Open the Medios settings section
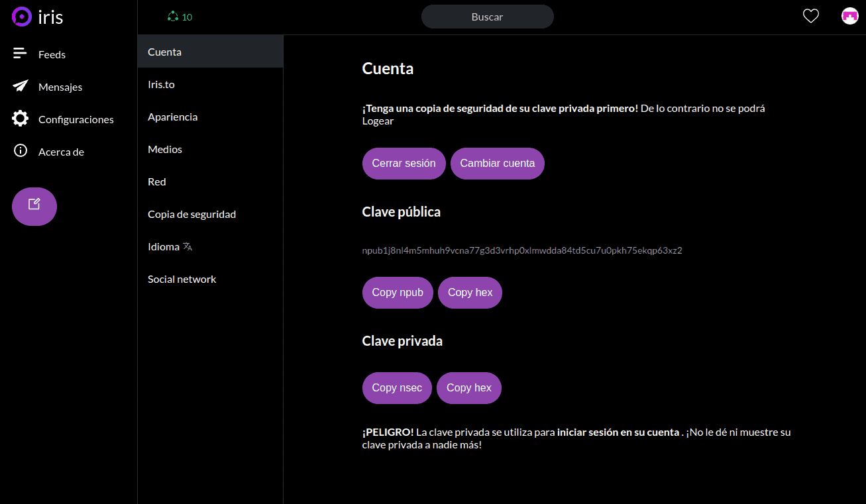This screenshot has height=504, width=866. pos(210,149)
